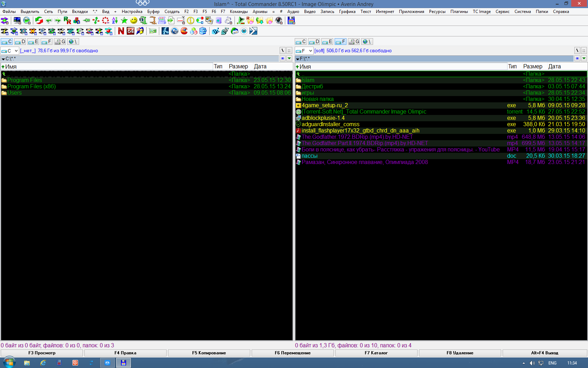
Task: Go to root in left panel
Action: (x=283, y=51)
